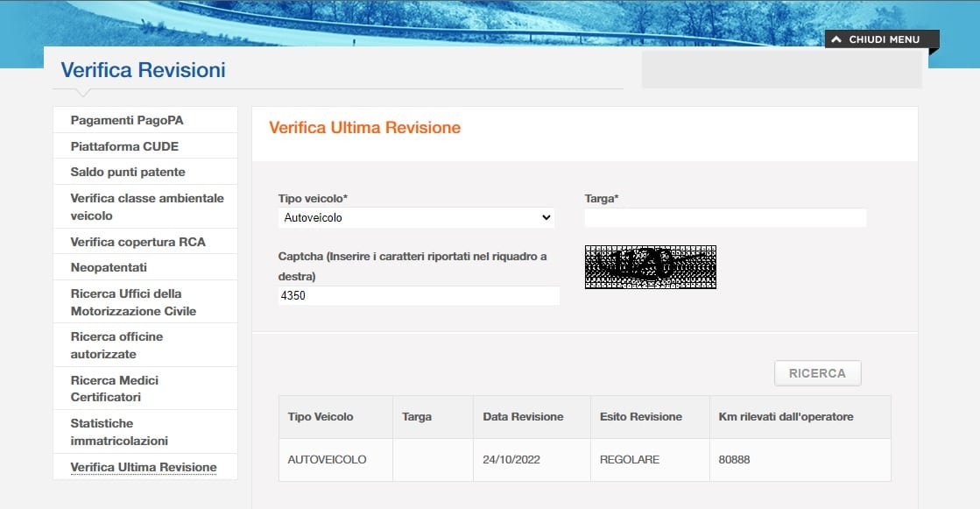Expand the Tipo veicolo dropdown
The width and height of the screenshot is (980, 509).
pos(416,217)
